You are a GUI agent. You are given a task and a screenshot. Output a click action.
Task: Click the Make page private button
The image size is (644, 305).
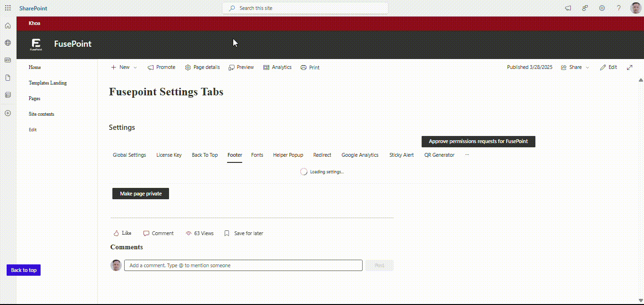pos(141,194)
